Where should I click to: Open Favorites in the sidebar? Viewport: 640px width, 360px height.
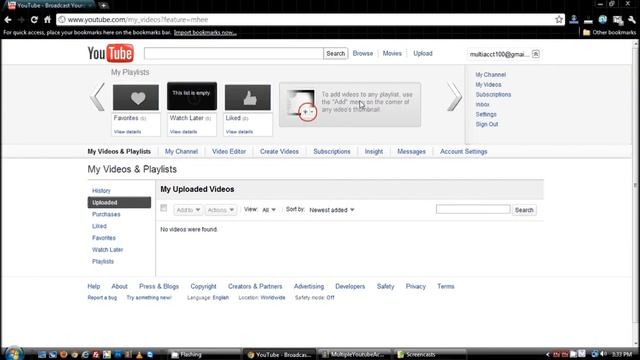pos(104,238)
